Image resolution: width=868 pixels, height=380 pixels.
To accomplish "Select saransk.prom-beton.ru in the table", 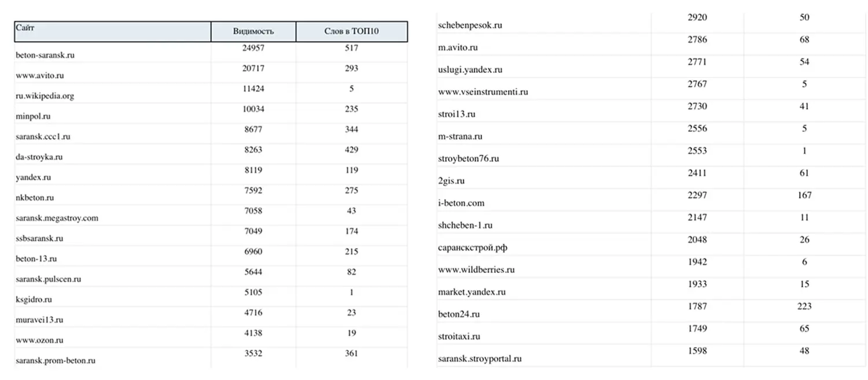I will (x=56, y=360).
